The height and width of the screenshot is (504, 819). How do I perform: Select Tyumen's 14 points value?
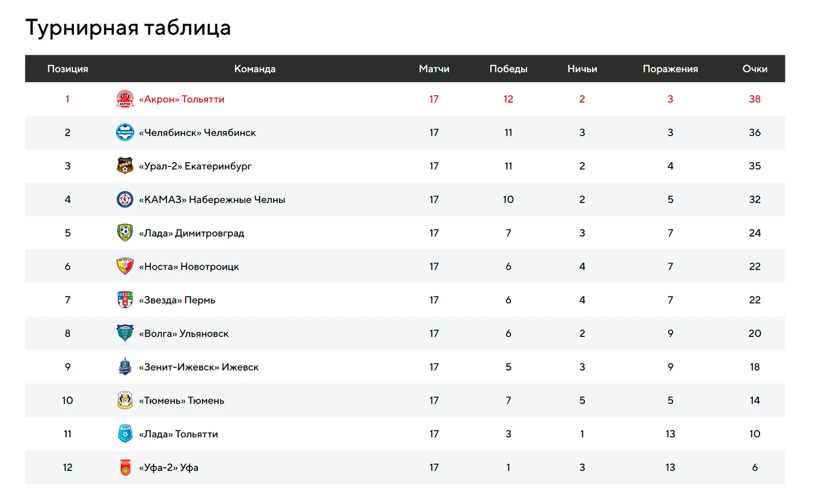pos(755,401)
